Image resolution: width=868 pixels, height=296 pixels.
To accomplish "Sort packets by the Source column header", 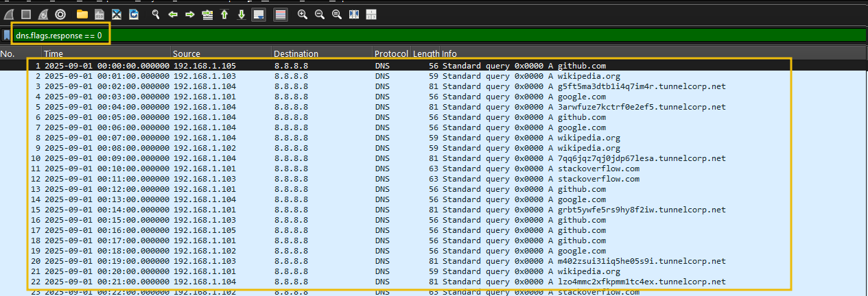I will click(220, 53).
